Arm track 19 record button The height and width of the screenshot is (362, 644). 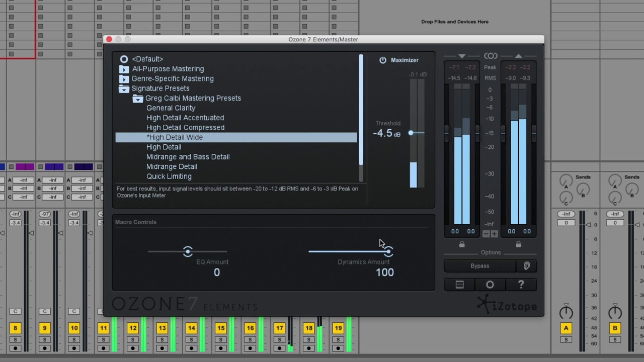pos(338,348)
